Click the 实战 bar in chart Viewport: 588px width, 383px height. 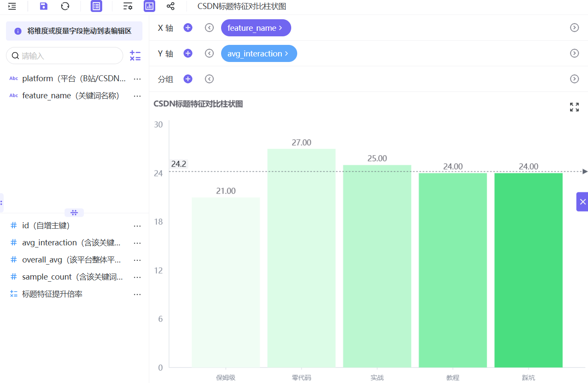(377, 266)
